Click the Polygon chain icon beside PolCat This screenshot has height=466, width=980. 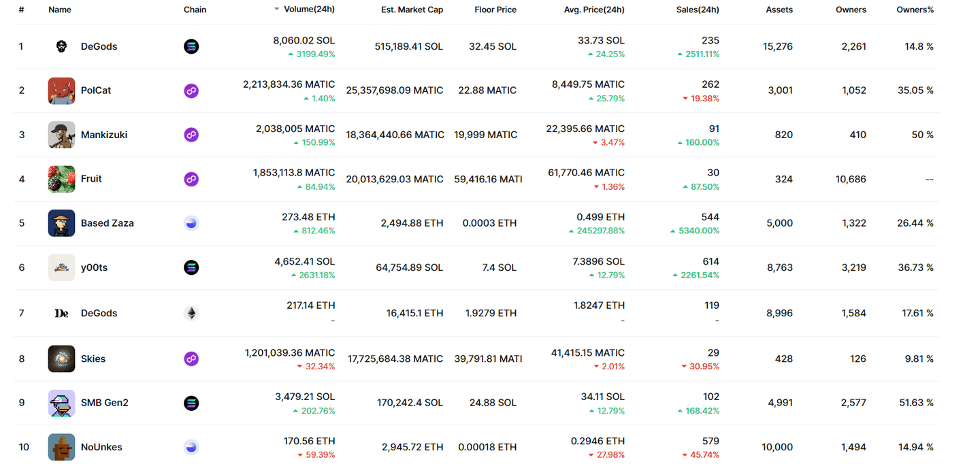pyautogui.click(x=191, y=90)
